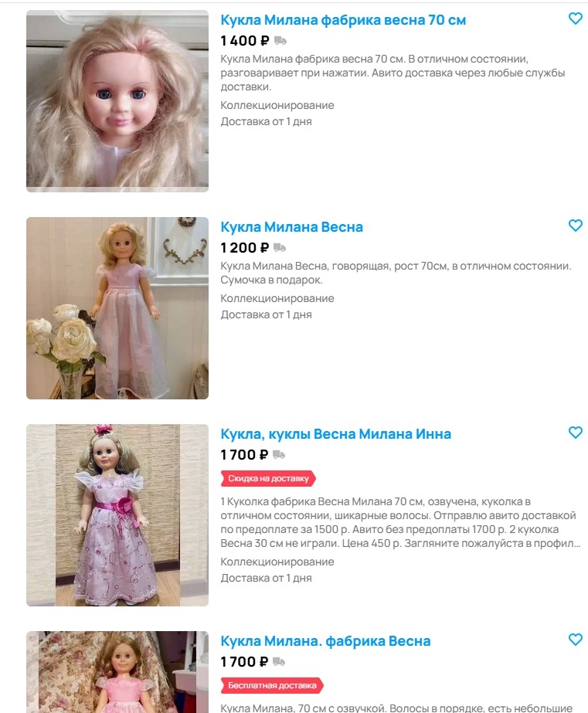This screenshot has height=713, width=588.
Task: Click truck icon beside third listing's 1 700 ₽
Action: pyautogui.click(x=279, y=455)
